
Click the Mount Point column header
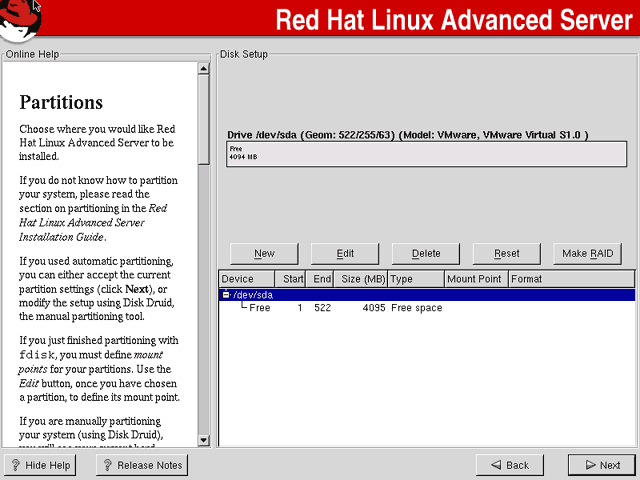pyautogui.click(x=476, y=279)
